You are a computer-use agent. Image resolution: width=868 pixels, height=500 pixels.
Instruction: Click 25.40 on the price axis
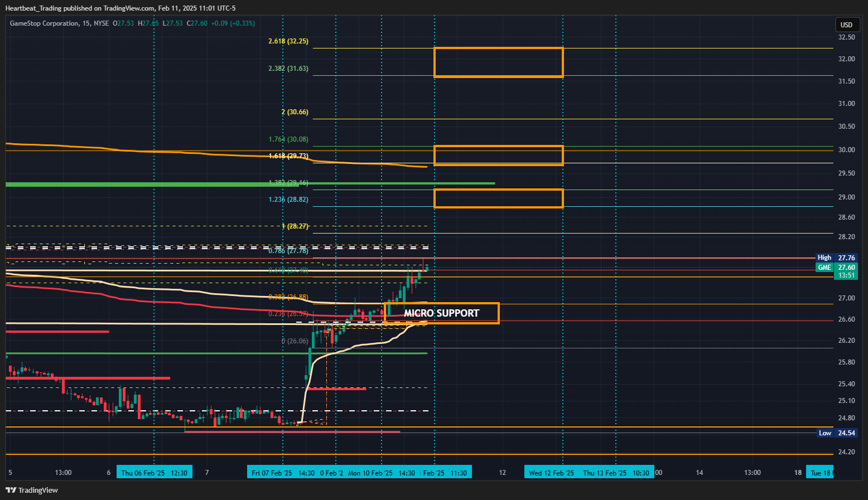pyautogui.click(x=846, y=384)
